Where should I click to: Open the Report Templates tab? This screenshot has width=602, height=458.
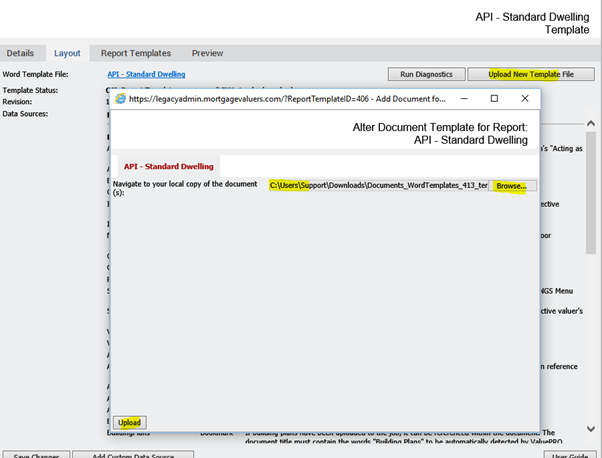click(136, 53)
